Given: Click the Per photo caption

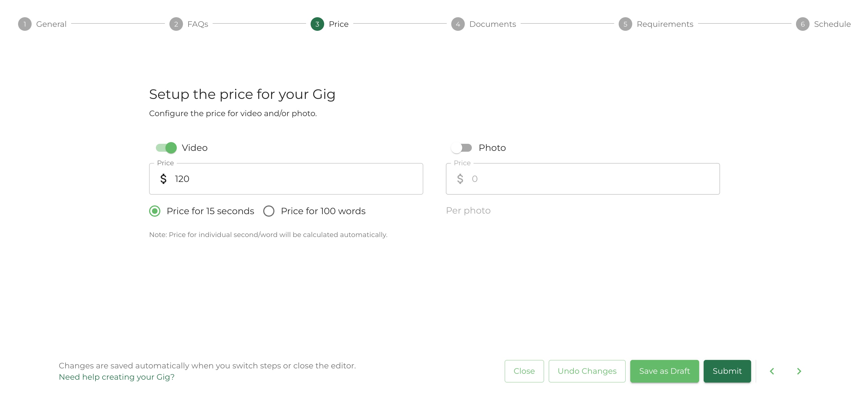Looking at the screenshot, I should [x=468, y=211].
